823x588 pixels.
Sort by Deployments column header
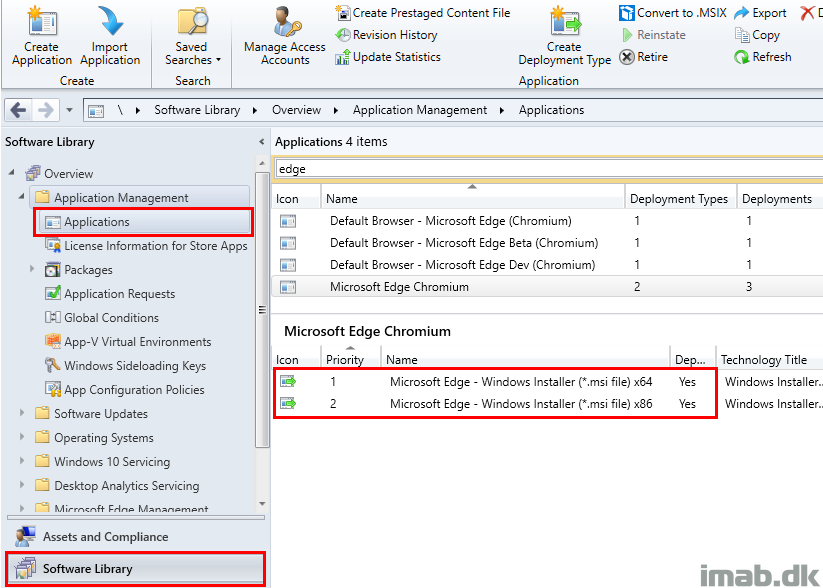[x=779, y=199]
